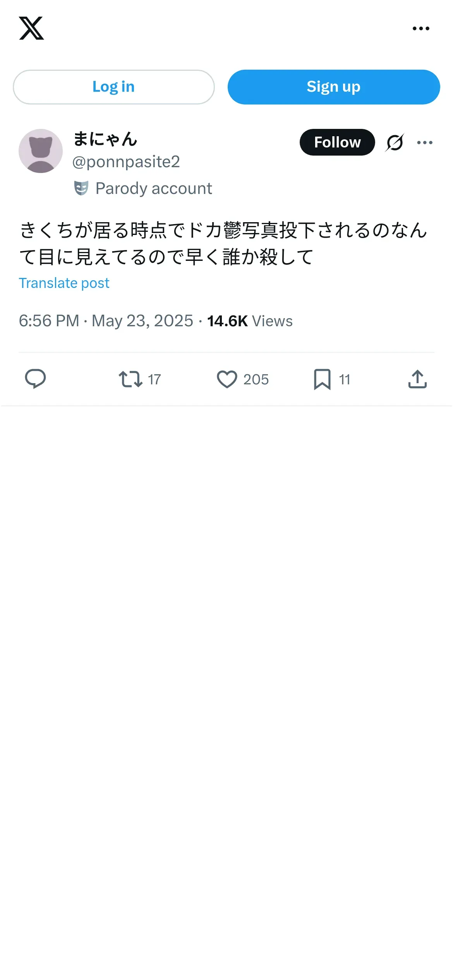Click the 14.6K Views count
The height and width of the screenshot is (980, 453).
(x=250, y=321)
